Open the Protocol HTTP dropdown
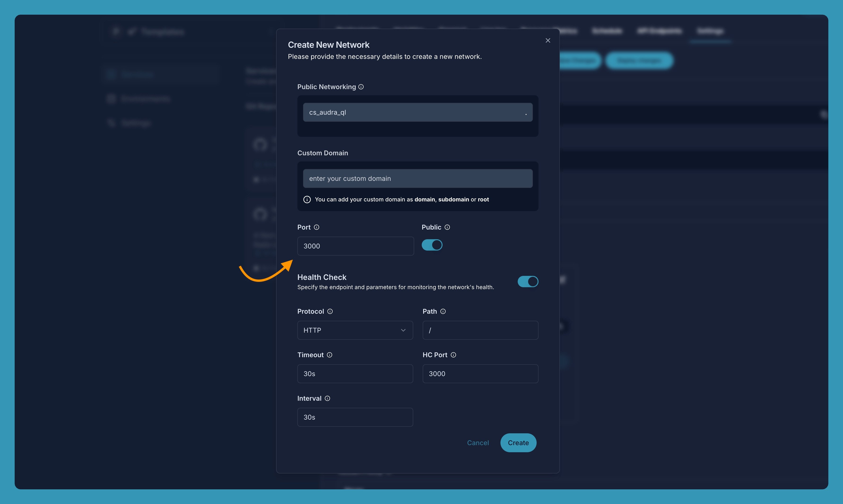Image resolution: width=843 pixels, height=504 pixels. [355, 330]
